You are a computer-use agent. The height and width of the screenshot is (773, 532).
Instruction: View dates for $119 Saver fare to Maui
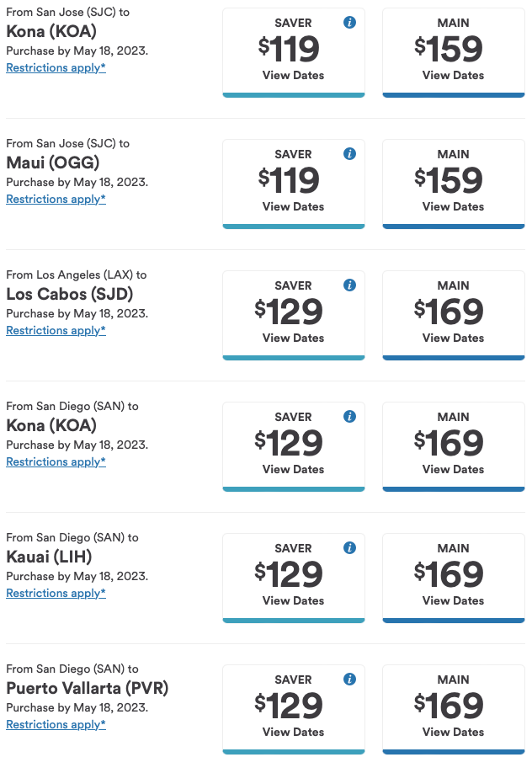click(293, 206)
